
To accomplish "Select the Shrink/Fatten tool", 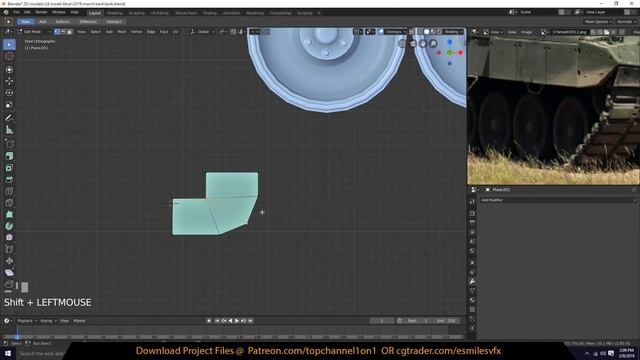I will pos(9,261).
